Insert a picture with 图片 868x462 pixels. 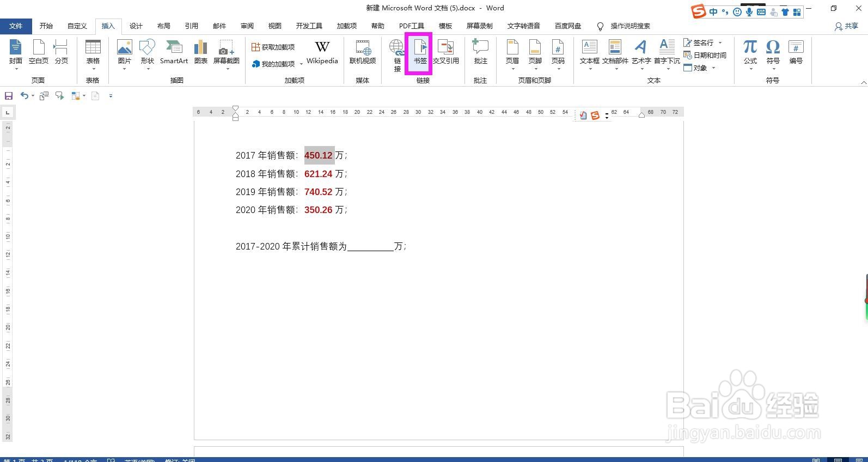pos(125,54)
